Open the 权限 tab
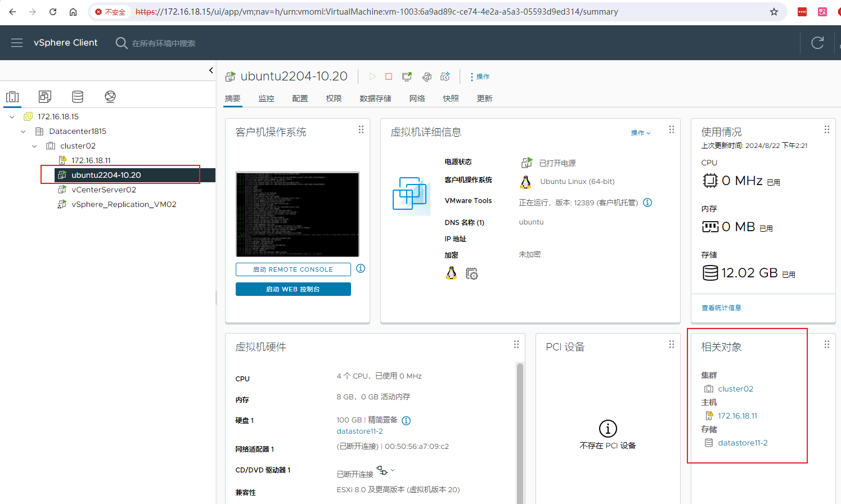The image size is (841, 504). click(334, 98)
